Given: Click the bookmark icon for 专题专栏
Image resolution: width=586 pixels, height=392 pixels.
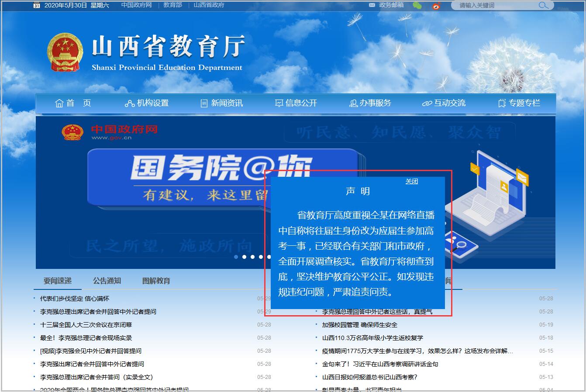Looking at the screenshot, I should [502, 103].
